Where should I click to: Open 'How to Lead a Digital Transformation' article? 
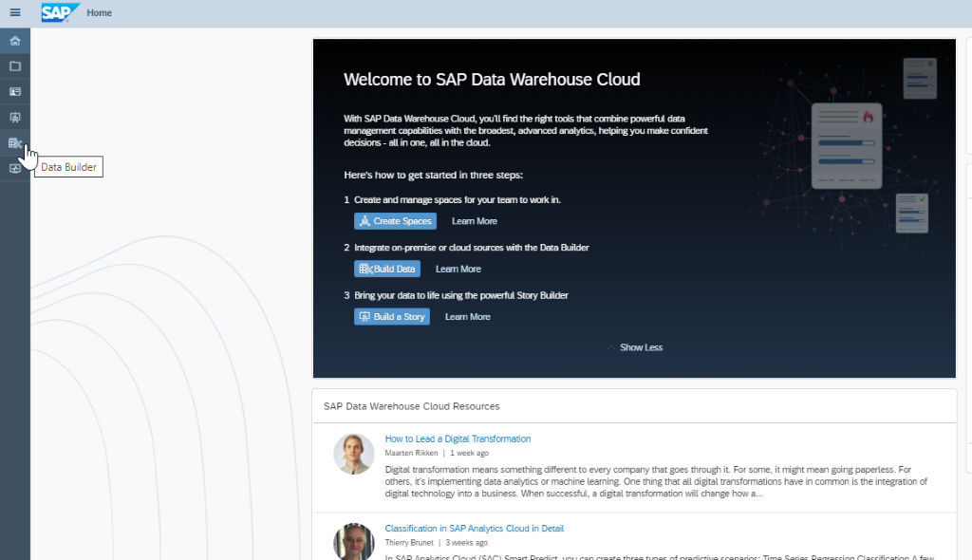(458, 439)
